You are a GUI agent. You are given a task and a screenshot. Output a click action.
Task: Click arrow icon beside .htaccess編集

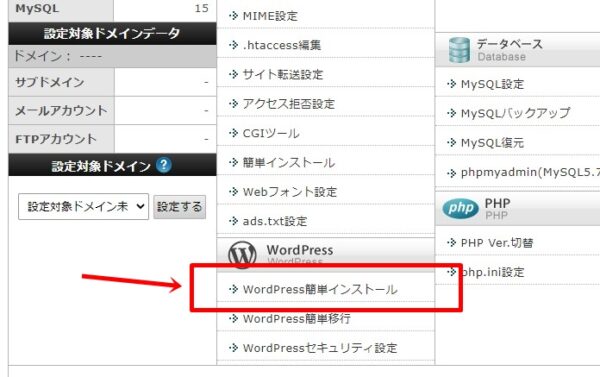point(233,45)
